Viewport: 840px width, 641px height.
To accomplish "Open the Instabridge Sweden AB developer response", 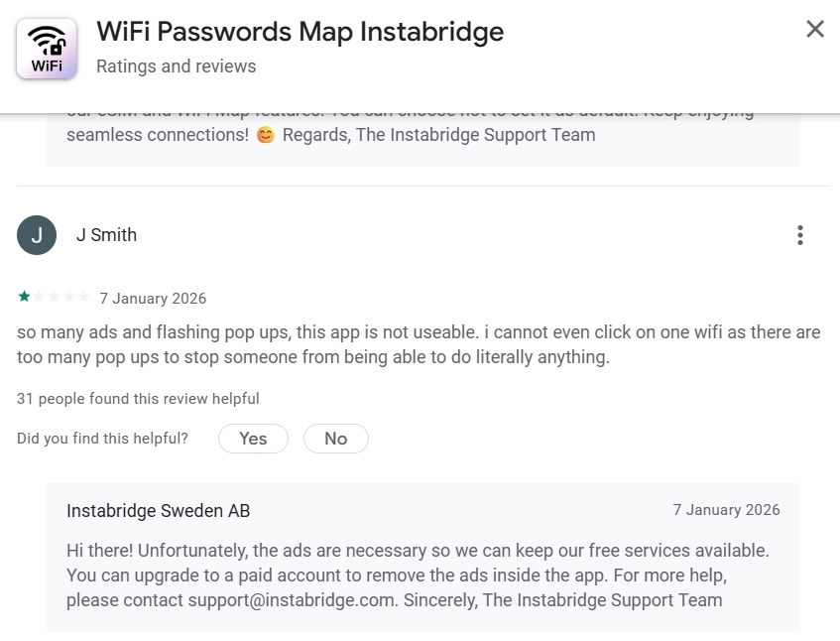I will pyautogui.click(x=158, y=511).
